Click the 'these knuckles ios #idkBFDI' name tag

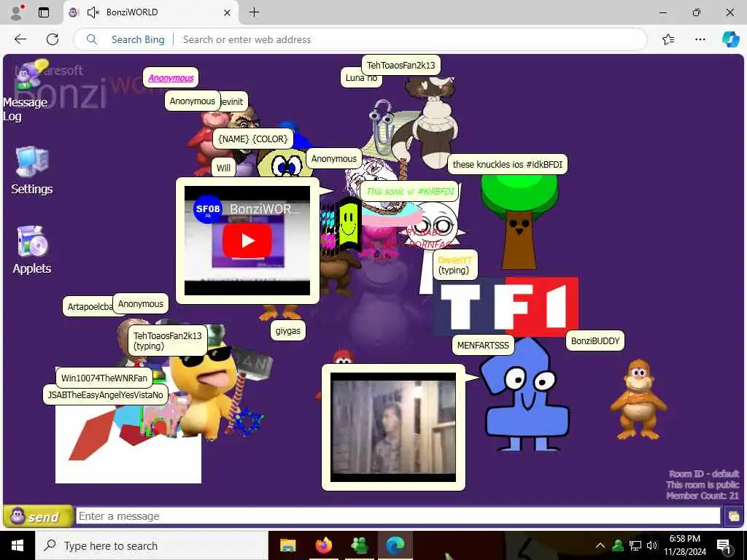508,164
